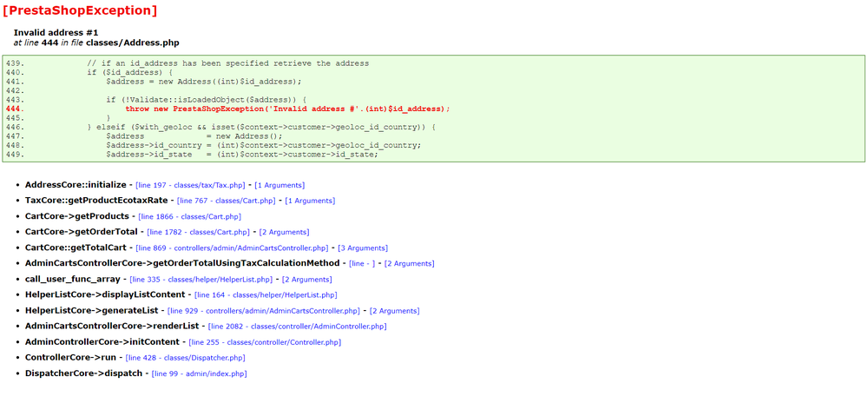
Task: Open link line 767 classes/Cart.php
Action: pos(226,201)
